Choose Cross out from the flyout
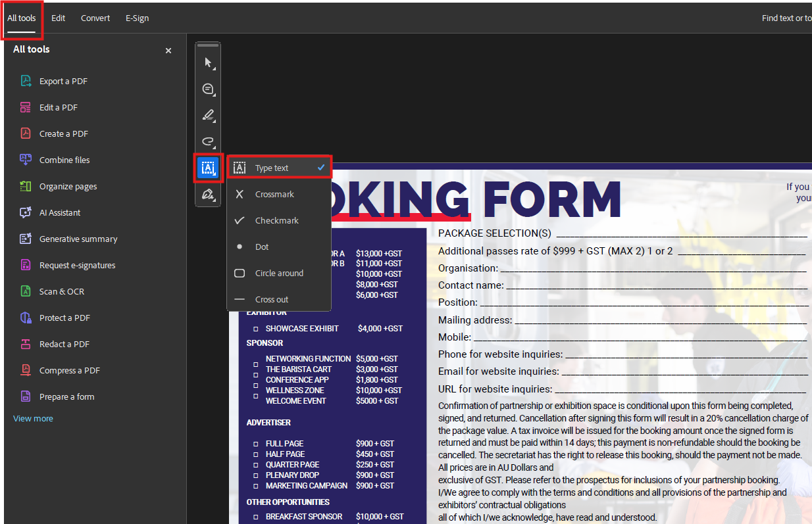The height and width of the screenshot is (524, 812). click(x=279, y=299)
